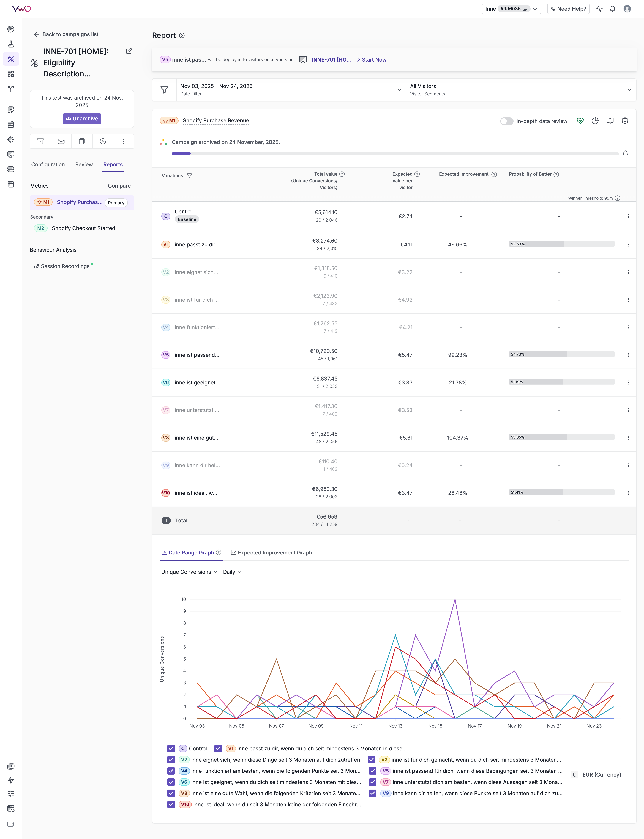Uncheck the Control series below the chart
Viewport: 644px width, 839px height.
(x=171, y=749)
